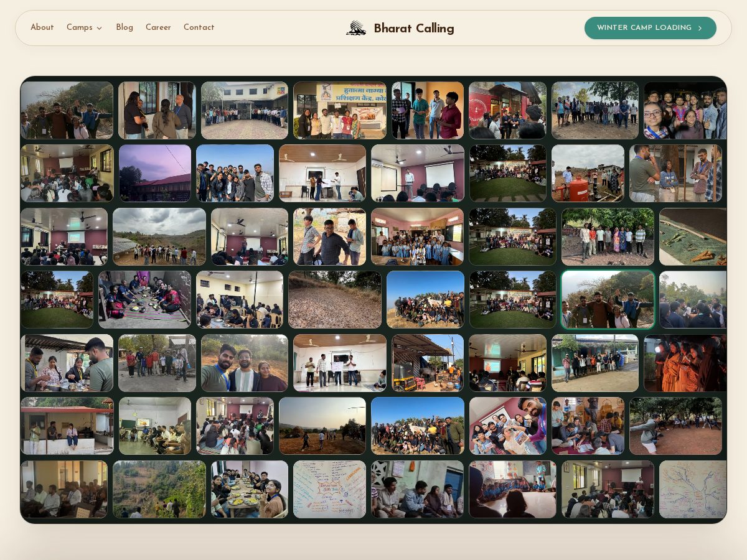Click the Bharat Calling logo icon
The width and height of the screenshot is (747, 560).
(356, 28)
